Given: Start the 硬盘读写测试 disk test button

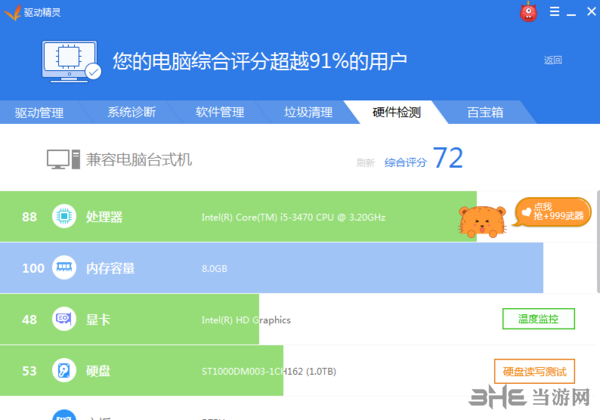Looking at the screenshot, I should pos(534,371).
